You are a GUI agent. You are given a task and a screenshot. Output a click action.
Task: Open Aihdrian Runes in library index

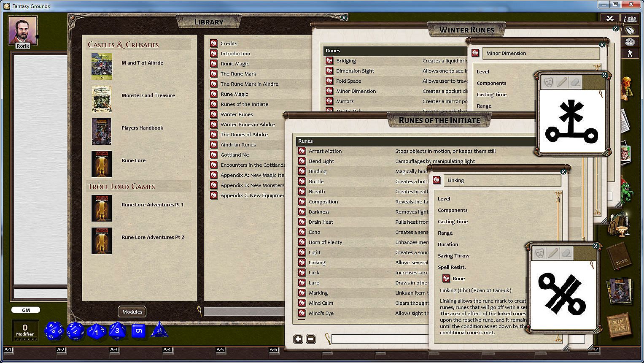238,145
